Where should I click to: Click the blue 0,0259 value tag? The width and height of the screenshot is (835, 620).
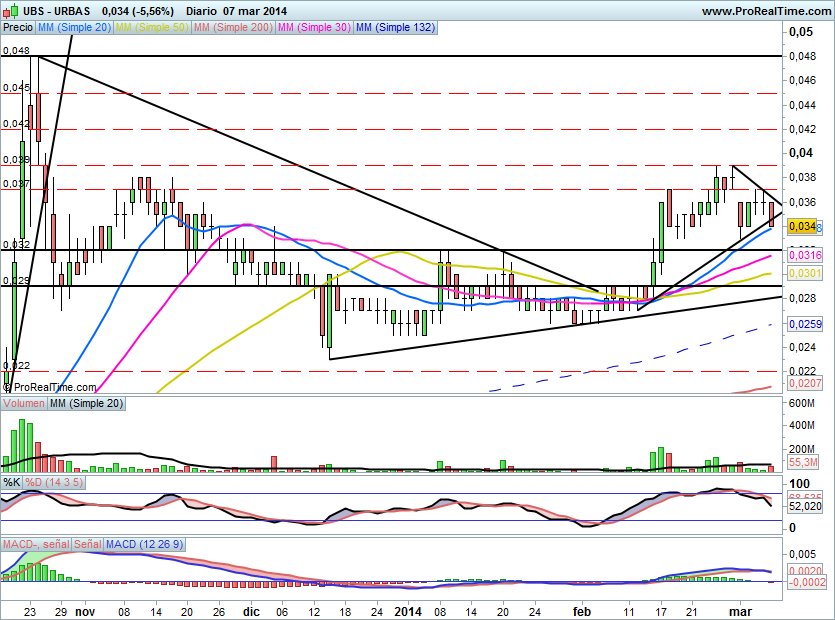tap(805, 323)
